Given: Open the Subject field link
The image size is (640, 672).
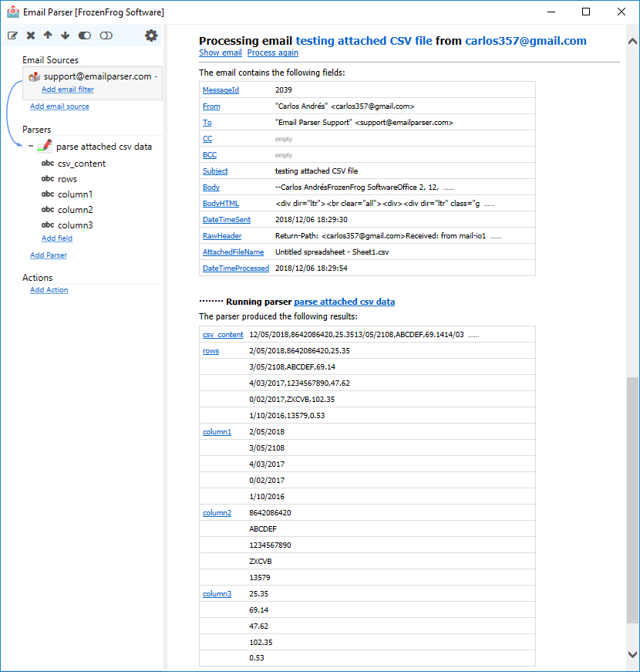Looking at the screenshot, I should tap(215, 171).
